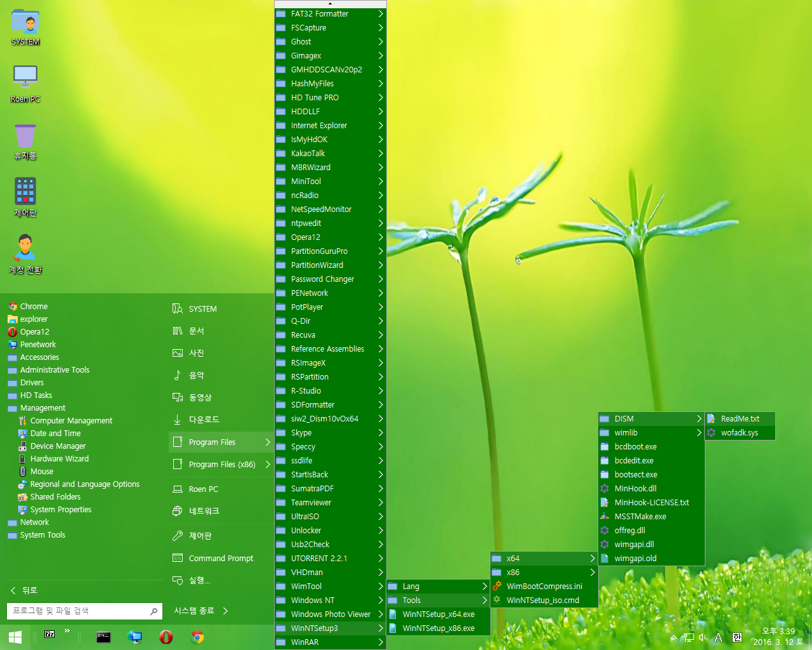The width and height of the screenshot is (812, 650).
Task: Open Hardware Wizard entry
Action: click(59, 459)
